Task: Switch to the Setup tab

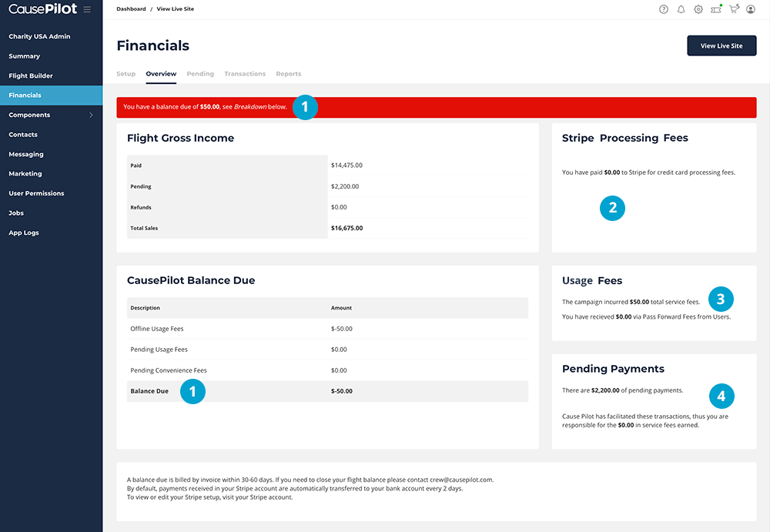Action: tap(126, 74)
